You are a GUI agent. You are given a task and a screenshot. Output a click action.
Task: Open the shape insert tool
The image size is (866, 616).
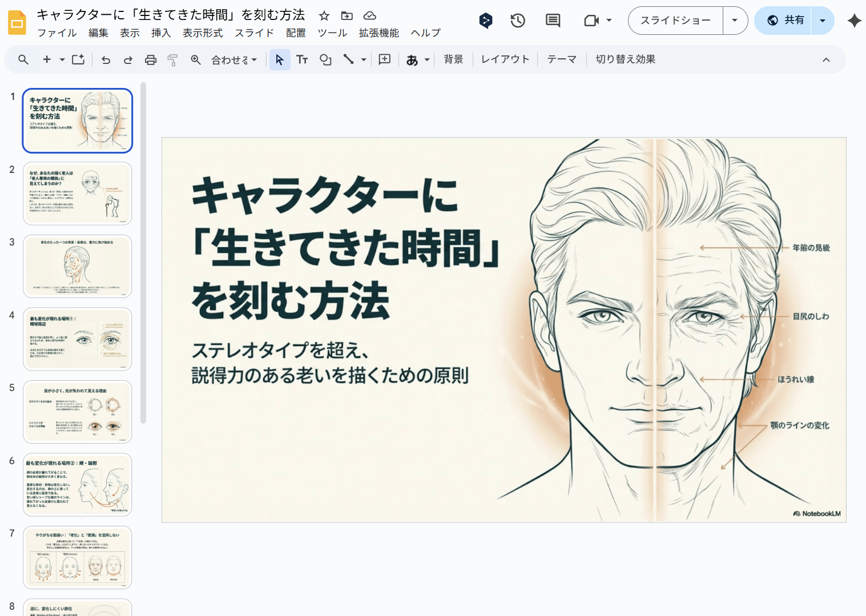tap(325, 60)
